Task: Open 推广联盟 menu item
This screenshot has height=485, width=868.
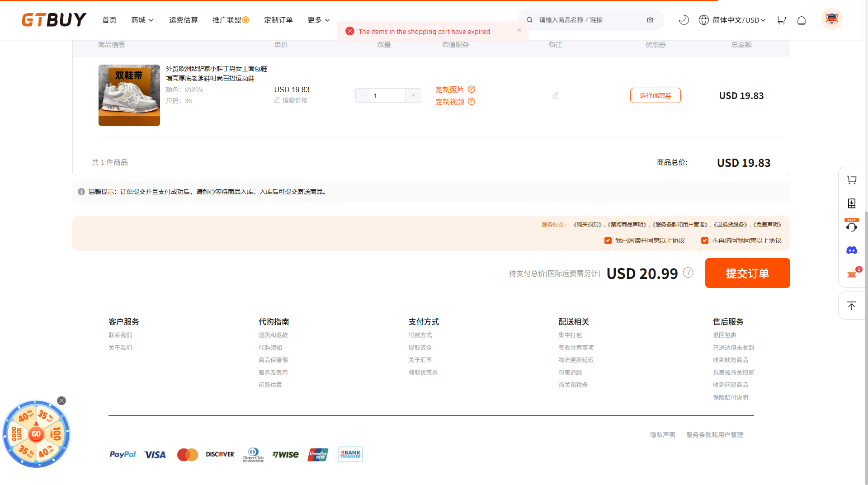Action: click(x=231, y=20)
